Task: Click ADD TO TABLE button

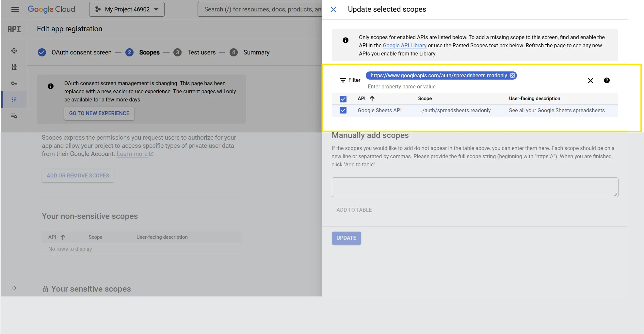Action: tap(354, 210)
